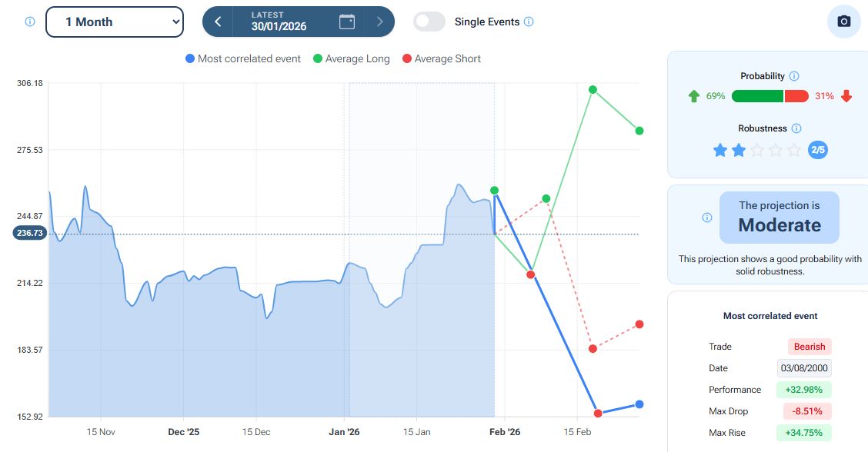
Task: Click the Average Long peak data point
Action: 593,90
